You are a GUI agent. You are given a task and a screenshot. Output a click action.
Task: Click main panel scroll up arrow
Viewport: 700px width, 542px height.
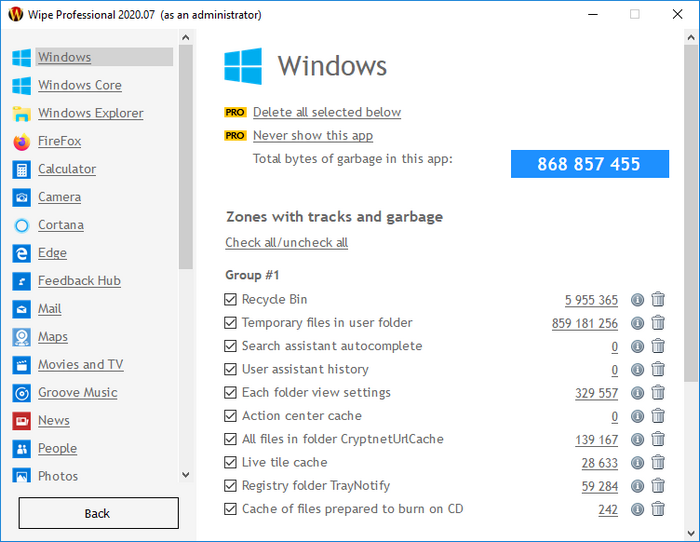pyautogui.click(x=691, y=38)
